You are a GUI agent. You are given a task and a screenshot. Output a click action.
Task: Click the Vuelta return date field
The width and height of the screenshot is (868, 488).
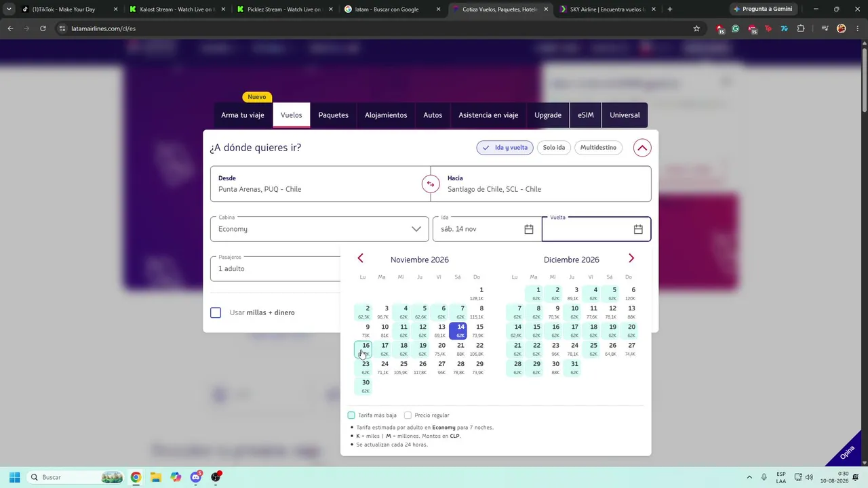596,229
